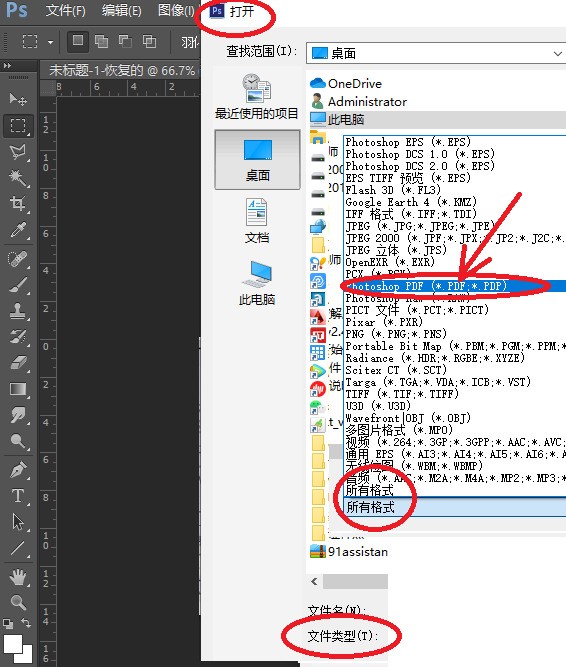
Task: Select the Zoom tool
Action: [17, 602]
